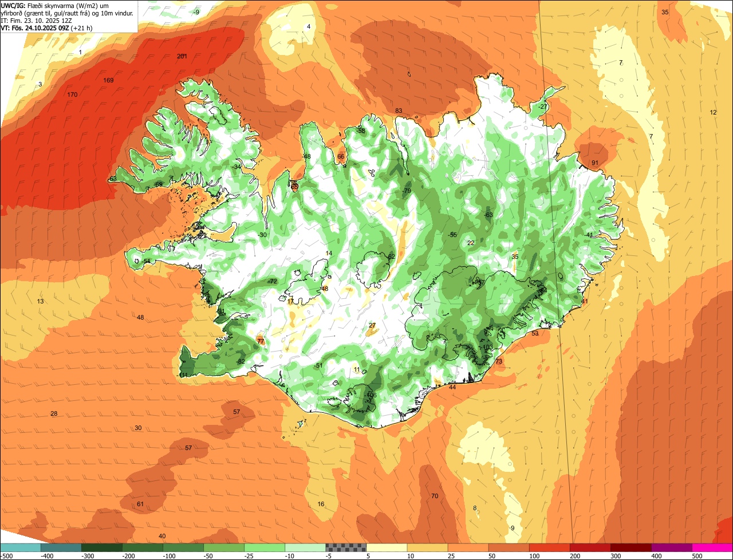Click the 27 value in the south-central highlands
The image size is (733, 560).
pyautogui.click(x=372, y=325)
